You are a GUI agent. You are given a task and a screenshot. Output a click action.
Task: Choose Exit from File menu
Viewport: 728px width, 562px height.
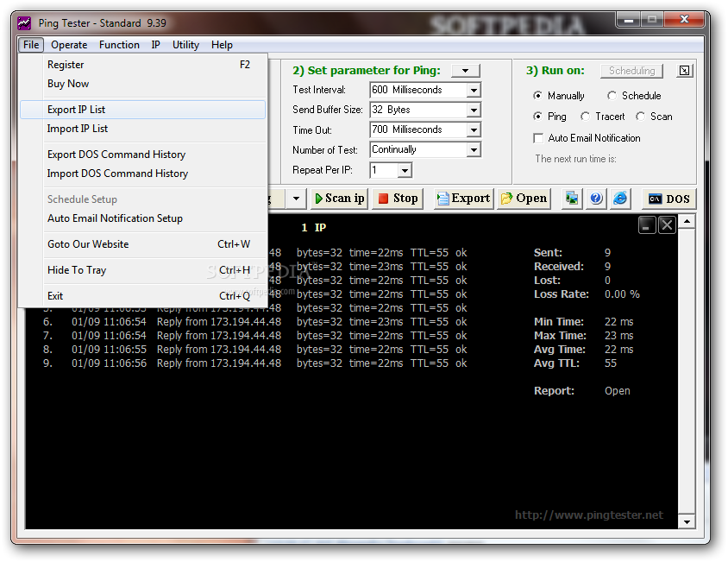(x=143, y=296)
